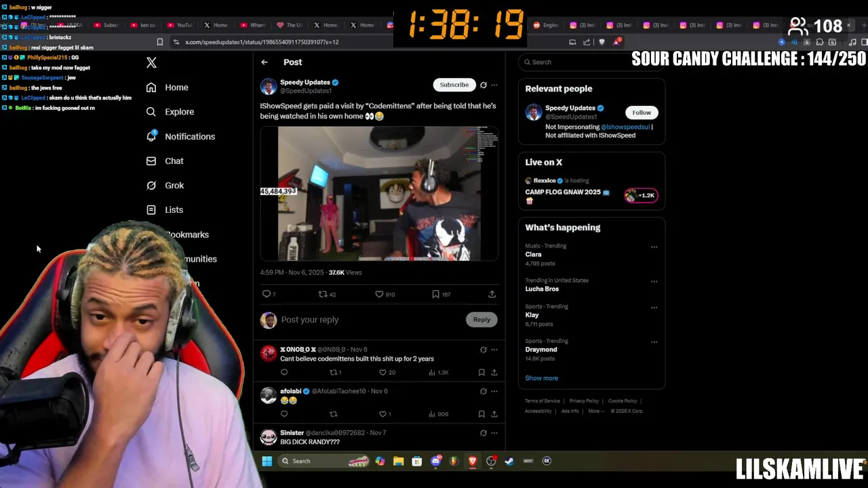Click reply icon under afolabi's comment
868x488 pixels.
pyautogui.click(x=284, y=414)
